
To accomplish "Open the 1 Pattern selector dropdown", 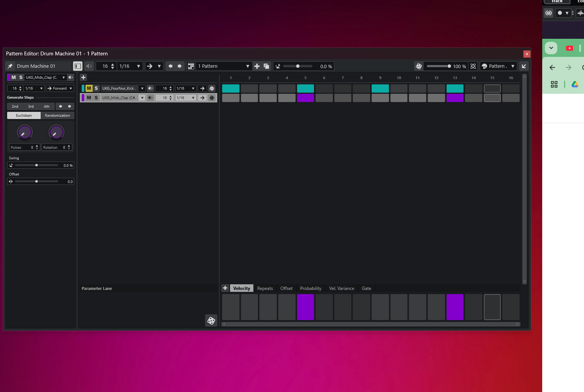I will pos(224,66).
